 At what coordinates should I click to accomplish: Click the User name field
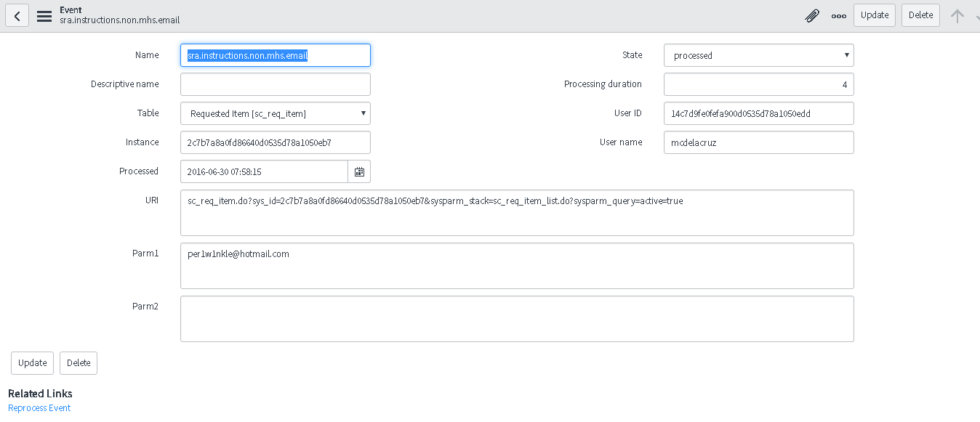[x=759, y=142]
